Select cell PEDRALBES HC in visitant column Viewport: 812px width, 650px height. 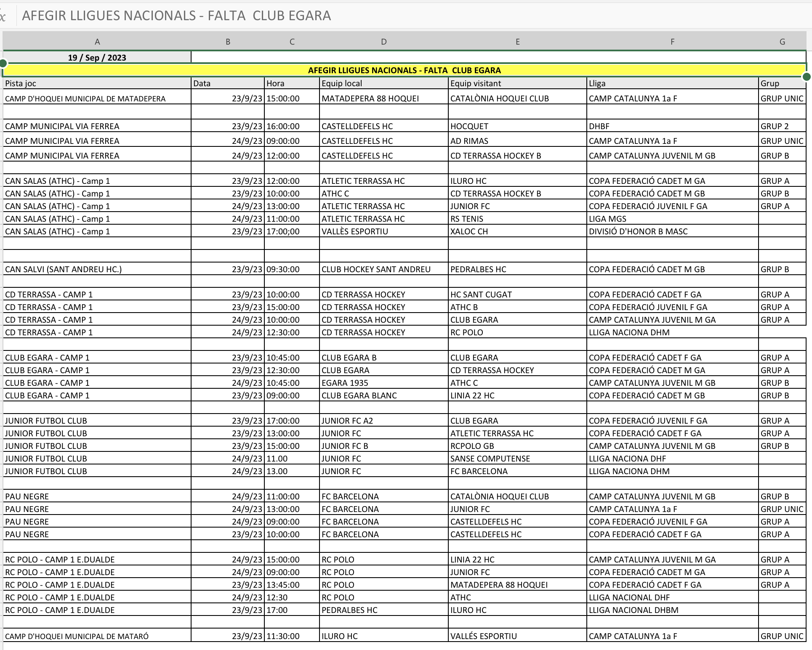coord(518,269)
